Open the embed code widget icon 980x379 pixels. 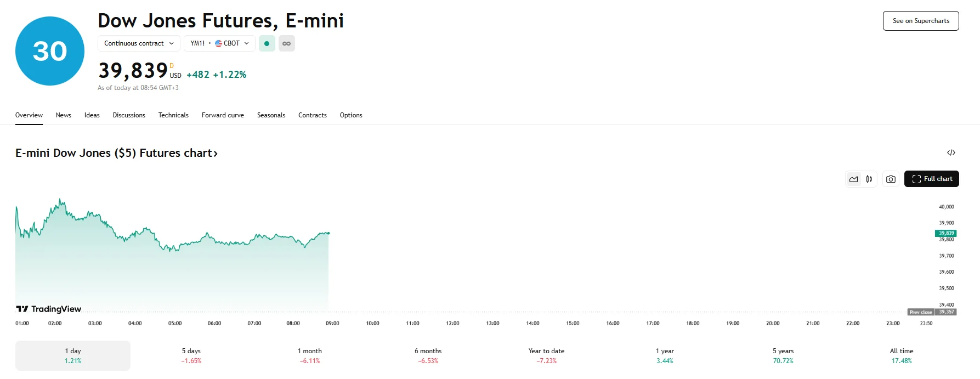951,152
